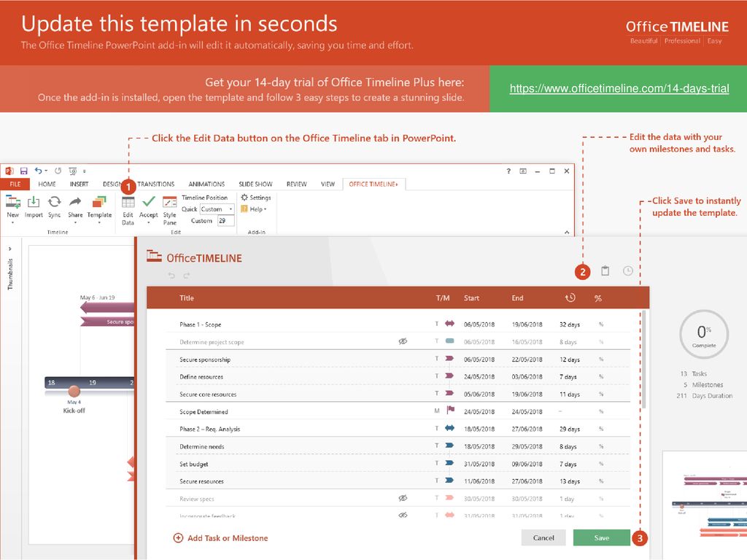Open the Customize Quick Access Toolbar dropdown
The width and height of the screenshot is (747, 560).
pos(85,171)
